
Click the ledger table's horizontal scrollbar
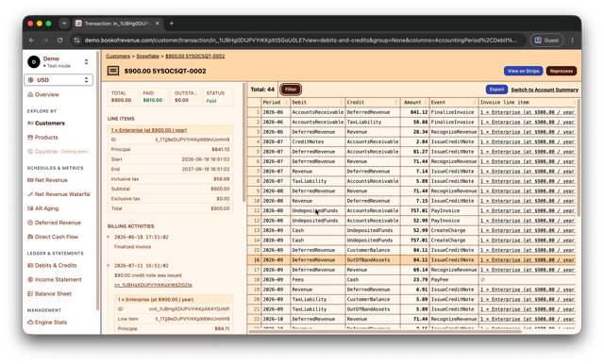385,331
